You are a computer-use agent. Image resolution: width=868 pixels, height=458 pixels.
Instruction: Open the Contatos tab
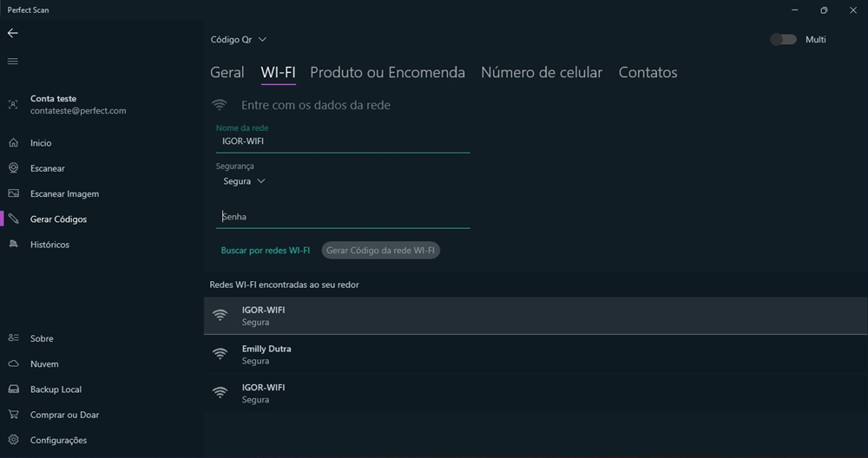pos(648,73)
